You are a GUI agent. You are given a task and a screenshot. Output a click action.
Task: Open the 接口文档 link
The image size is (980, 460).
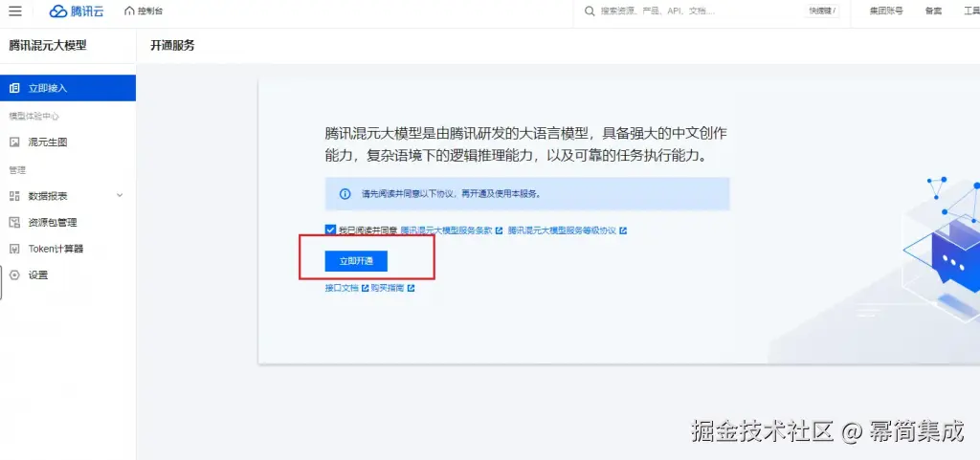(342, 288)
